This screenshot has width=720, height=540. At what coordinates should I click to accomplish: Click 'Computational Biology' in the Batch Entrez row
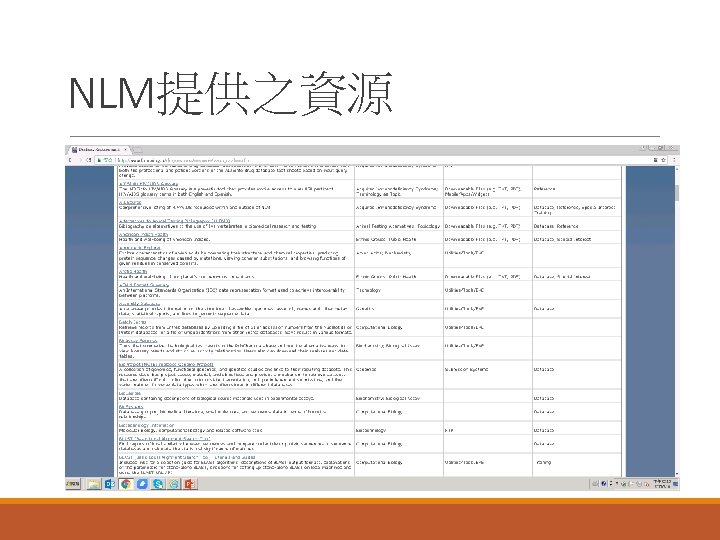pyautogui.click(x=379, y=327)
